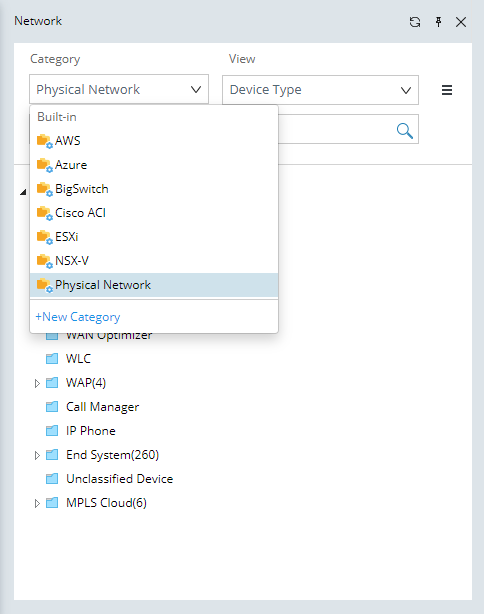Screen dimensions: 484x614
Task: Open the hamburger menu beside Device Type
Action: tap(447, 90)
